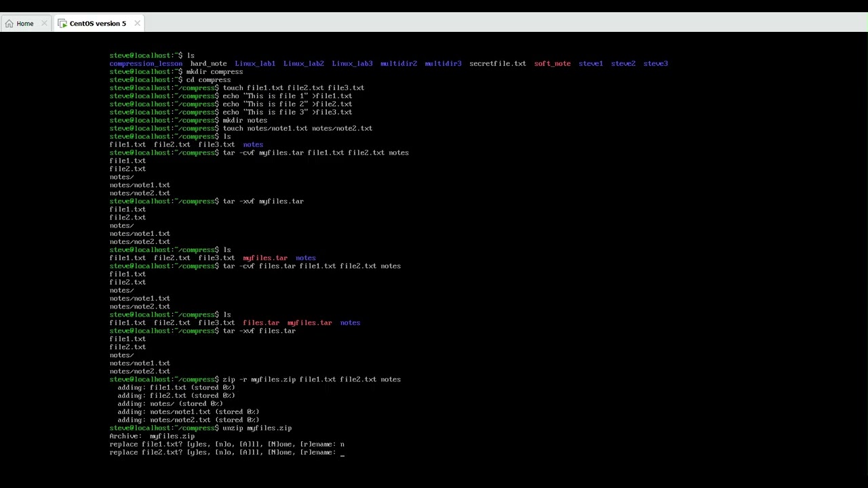Click the multidir2 directory name

coord(399,64)
